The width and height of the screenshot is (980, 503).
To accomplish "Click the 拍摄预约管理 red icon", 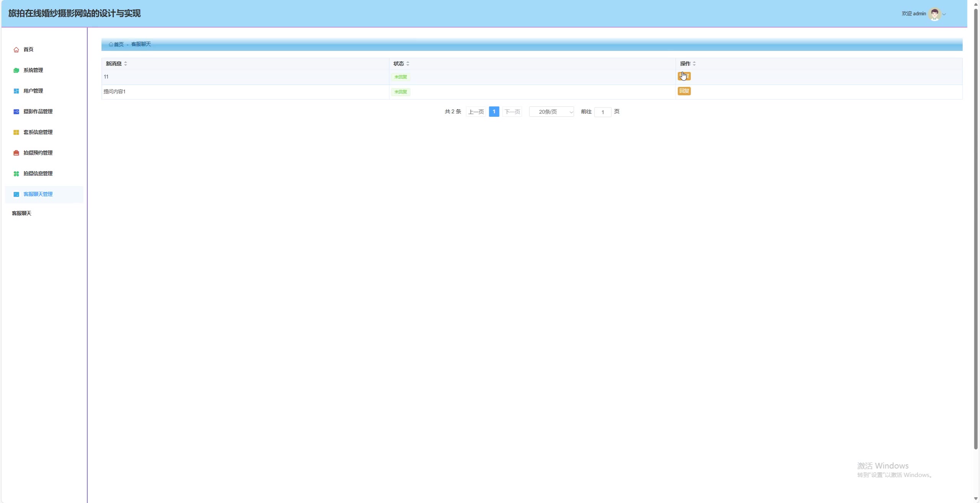I will click(x=16, y=153).
